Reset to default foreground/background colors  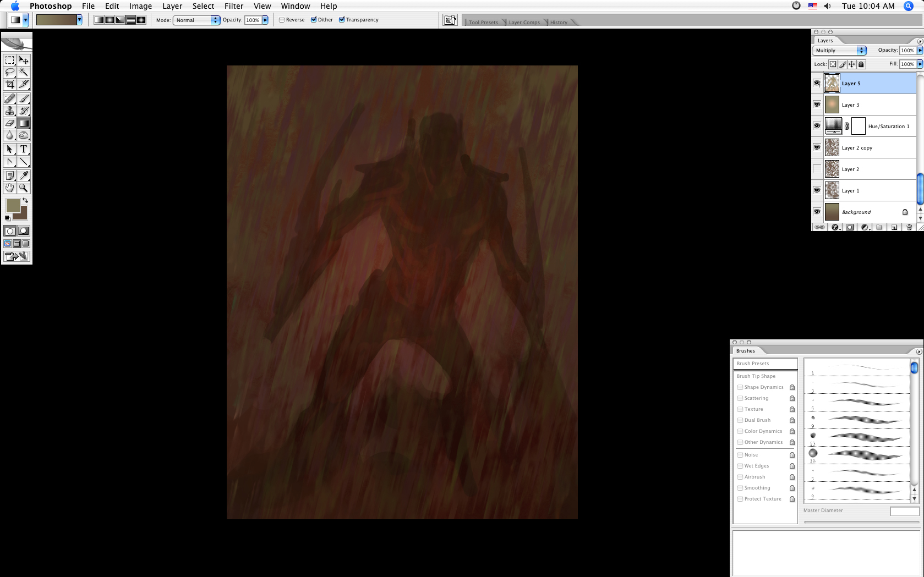click(x=7, y=218)
